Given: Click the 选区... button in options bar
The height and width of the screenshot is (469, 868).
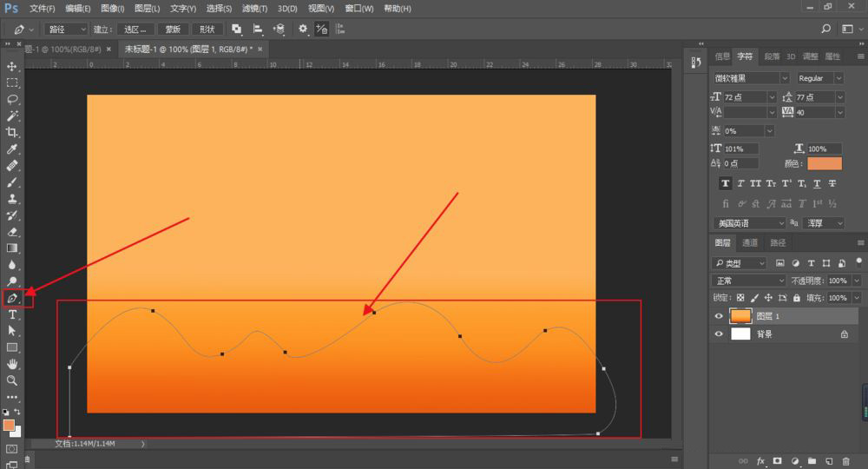Looking at the screenshot, I should click(x=133, y=29).
